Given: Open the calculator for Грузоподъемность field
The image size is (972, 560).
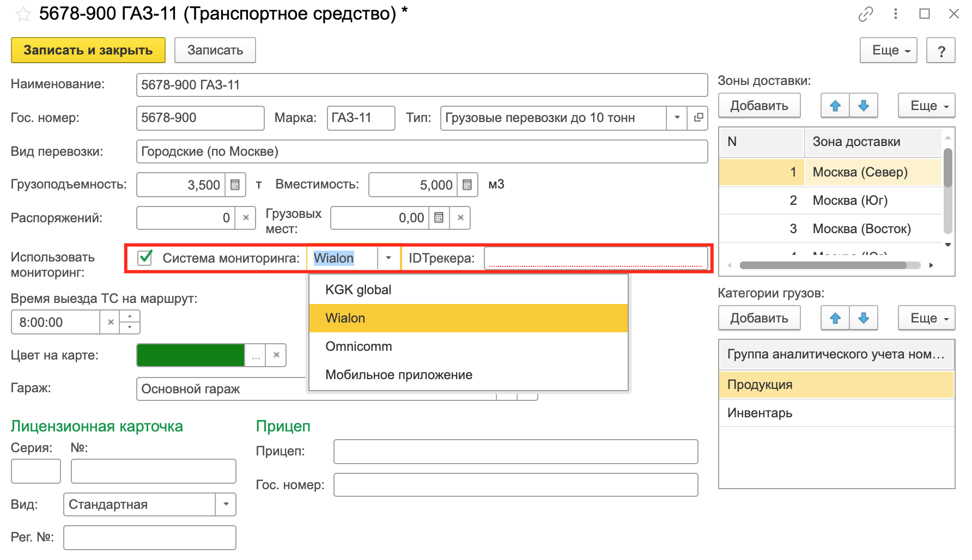Looking at the screenshot, I should coord(235,185).
